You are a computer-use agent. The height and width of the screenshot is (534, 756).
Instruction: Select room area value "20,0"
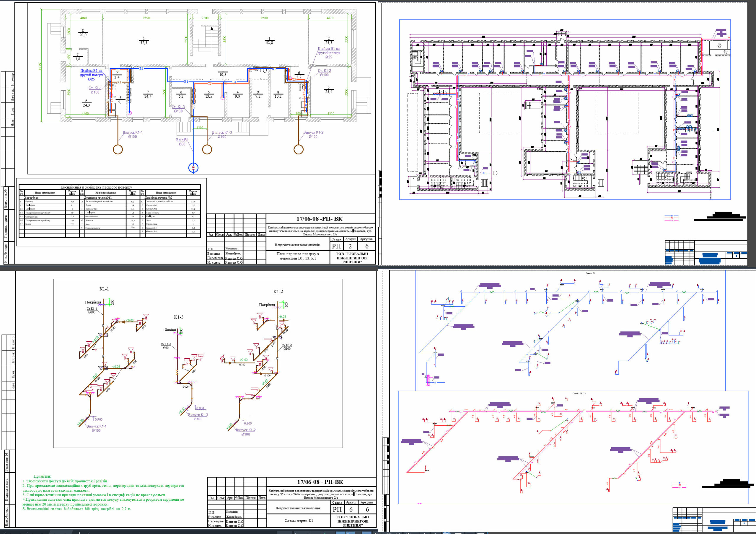click(83, 35)
